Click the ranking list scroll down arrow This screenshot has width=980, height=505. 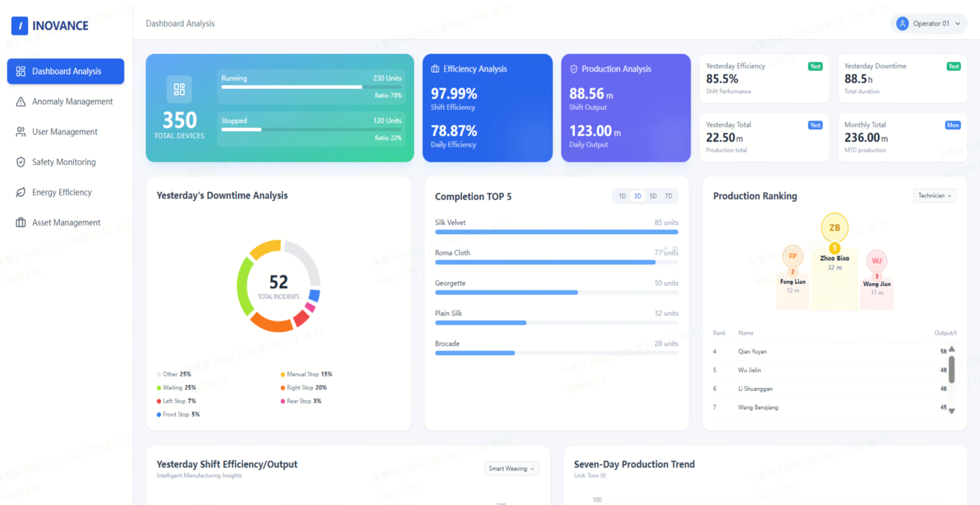pos(952,411)
